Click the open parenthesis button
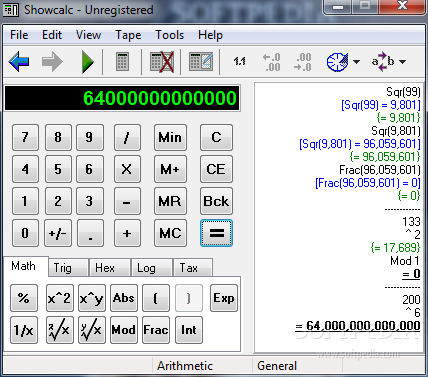 (x=156, y=298)
